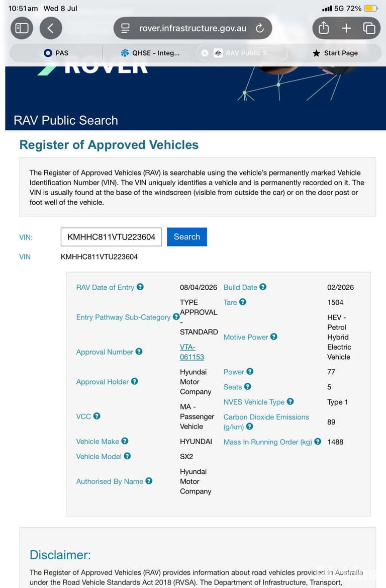This screenshot has height=588, width=386.
Task: Select the Vehicle Model value SX2
Action: 186,456
